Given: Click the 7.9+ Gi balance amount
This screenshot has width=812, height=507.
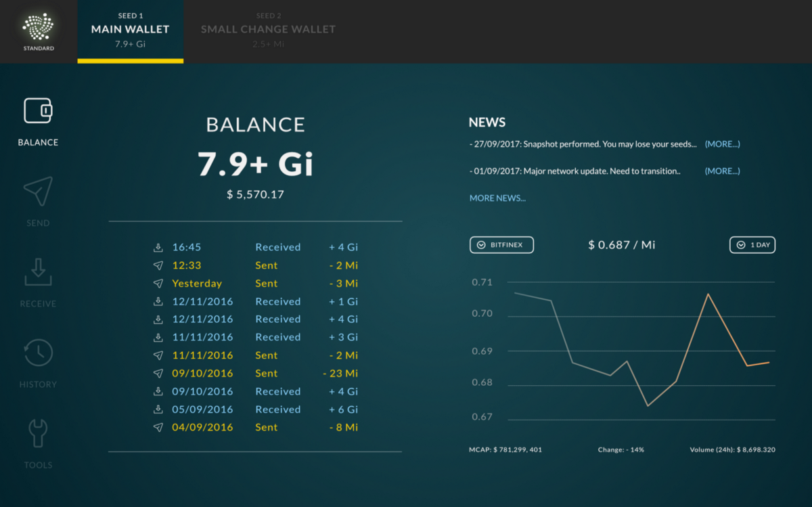Looking at the screenshot, I should coord(256,164).
